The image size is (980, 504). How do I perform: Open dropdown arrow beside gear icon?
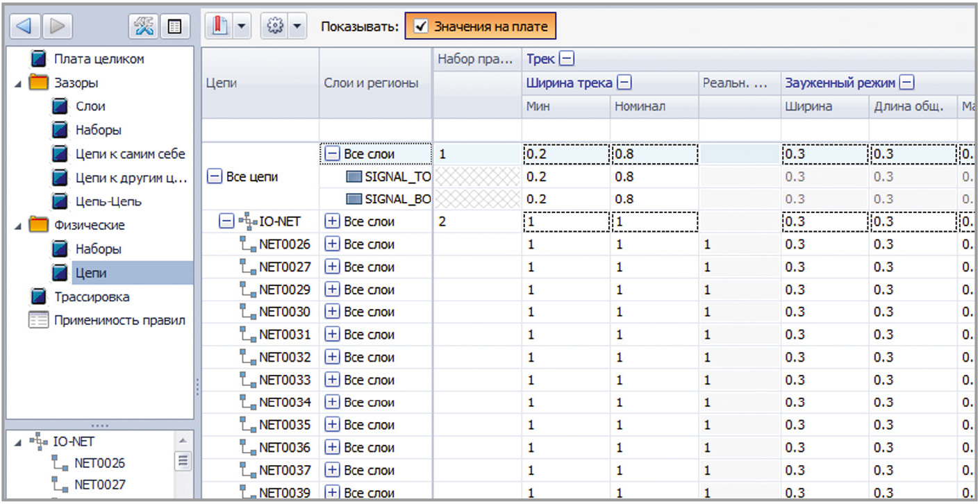point(297,27)
